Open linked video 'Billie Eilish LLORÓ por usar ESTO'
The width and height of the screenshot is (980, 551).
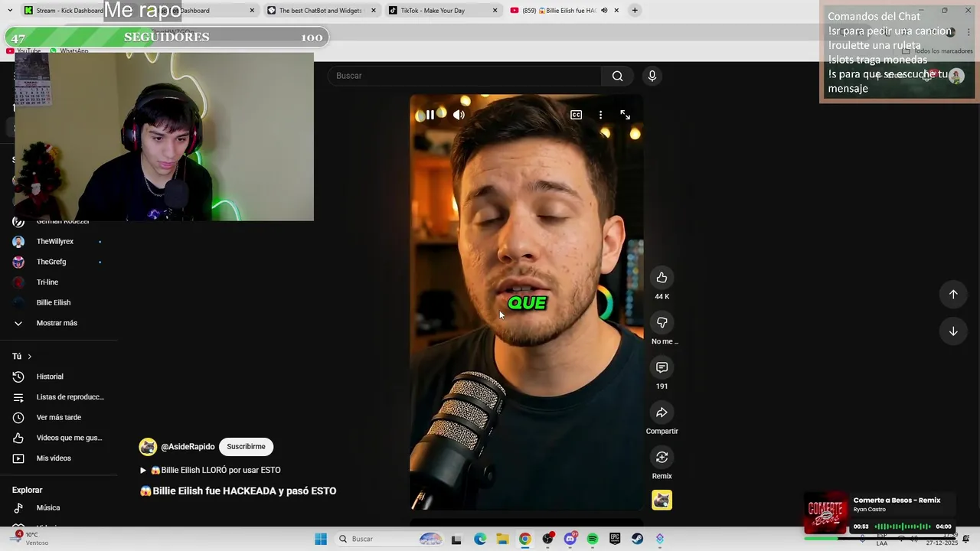tap(211, 470)
